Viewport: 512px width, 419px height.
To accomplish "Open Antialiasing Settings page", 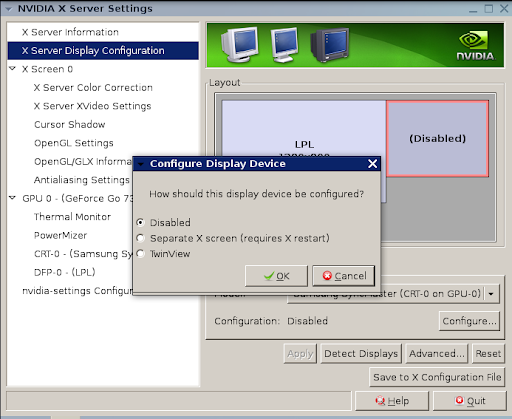I will pos(82,180).
